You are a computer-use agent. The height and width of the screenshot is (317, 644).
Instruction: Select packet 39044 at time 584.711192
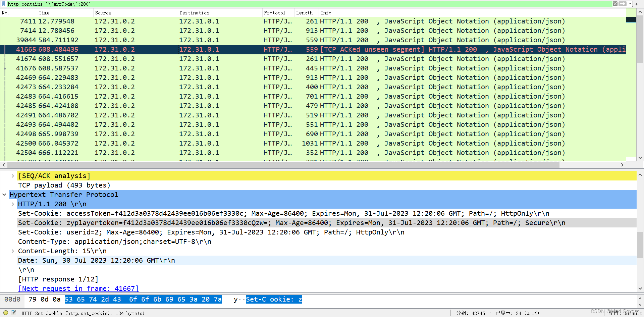(313, 40)
